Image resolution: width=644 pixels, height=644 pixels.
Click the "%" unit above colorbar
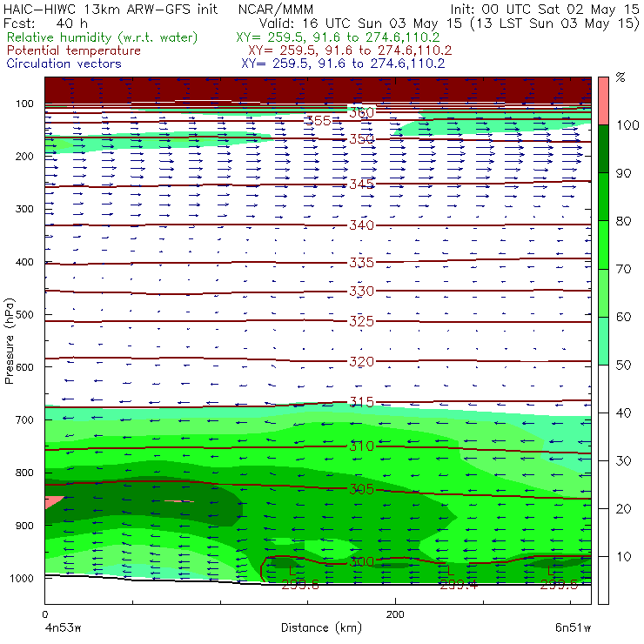click(621, 77)
